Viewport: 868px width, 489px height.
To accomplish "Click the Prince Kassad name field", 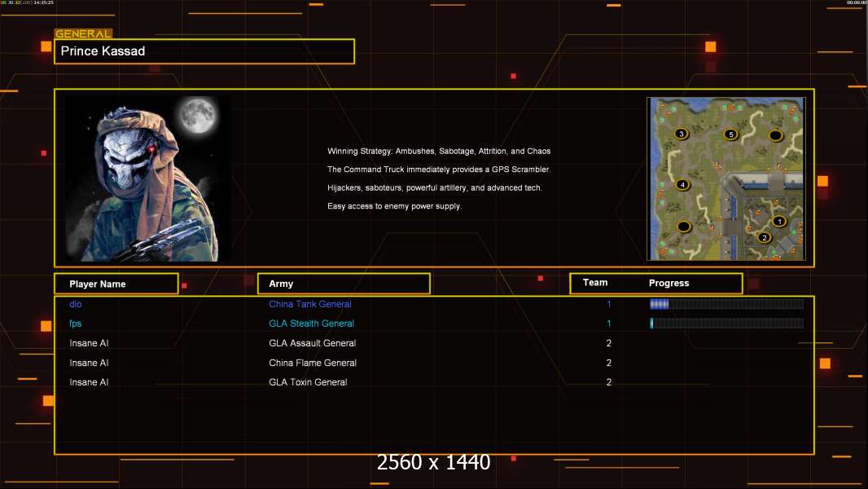I will pos(204,51).
